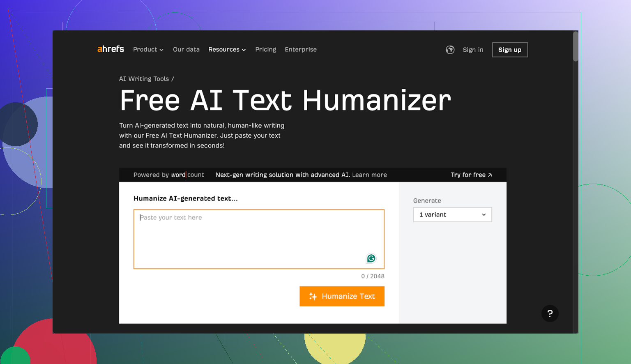Navigate to Enterprise
Screen dimensions: 631x364
[301, 50]
